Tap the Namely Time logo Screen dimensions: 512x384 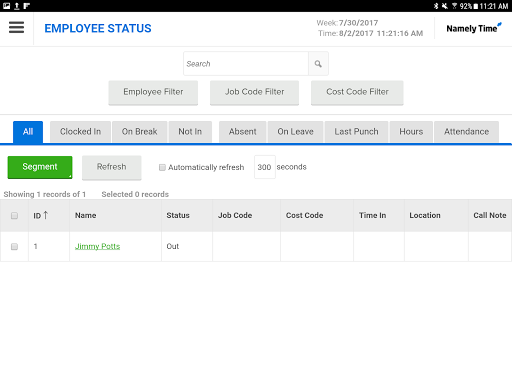click(474, 28)
